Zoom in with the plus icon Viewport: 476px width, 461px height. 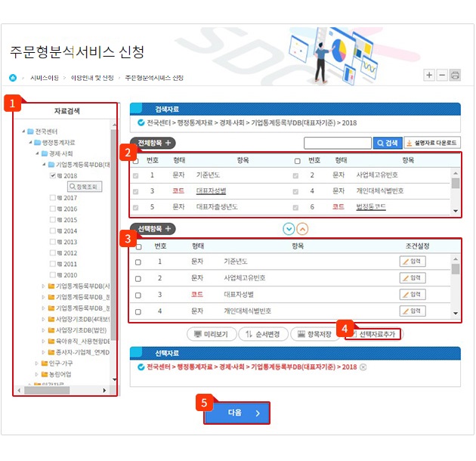(429, 75)
